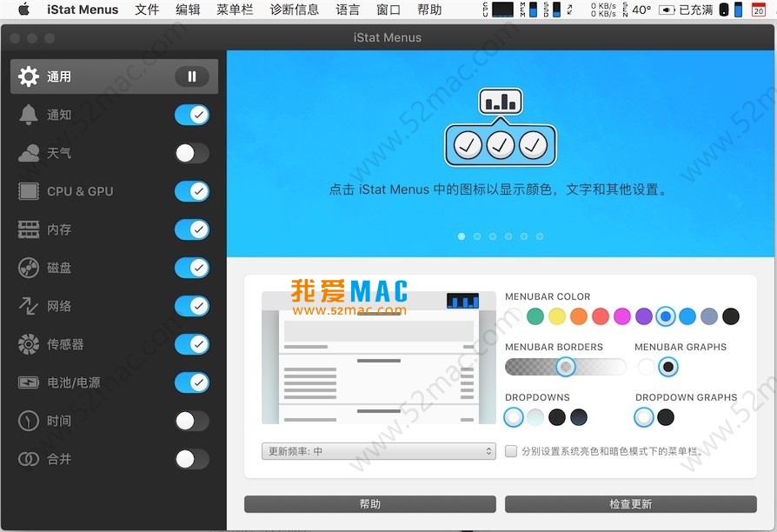Click the 检查更新 button
Image resolution: width=777 pixels, height=532 pixels.
point(630,504)
